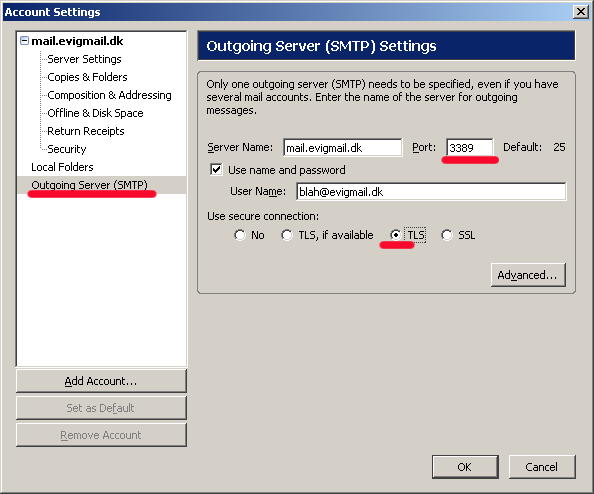Select Offline & Disk Space entry
The image size is (594, 494).
coord(95,113)
